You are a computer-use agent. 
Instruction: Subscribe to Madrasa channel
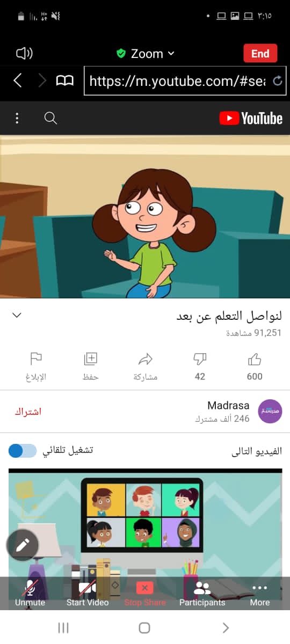coord(28,412)
